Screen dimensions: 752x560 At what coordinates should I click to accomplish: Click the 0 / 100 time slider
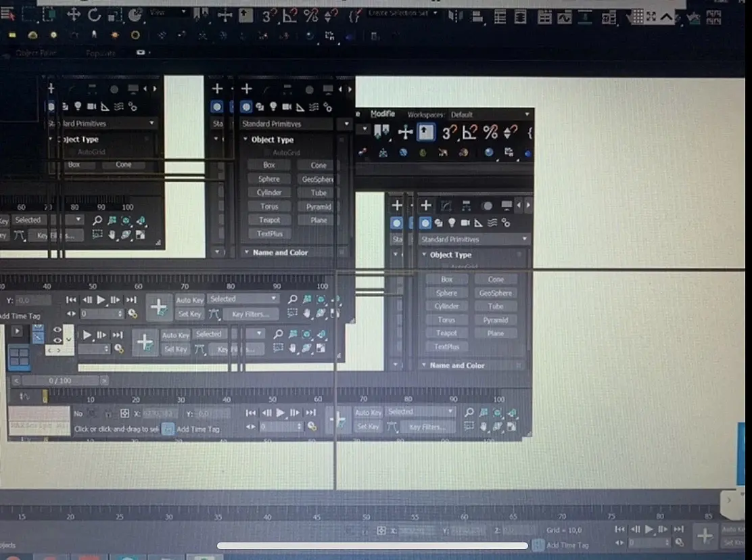click(60, 381)
